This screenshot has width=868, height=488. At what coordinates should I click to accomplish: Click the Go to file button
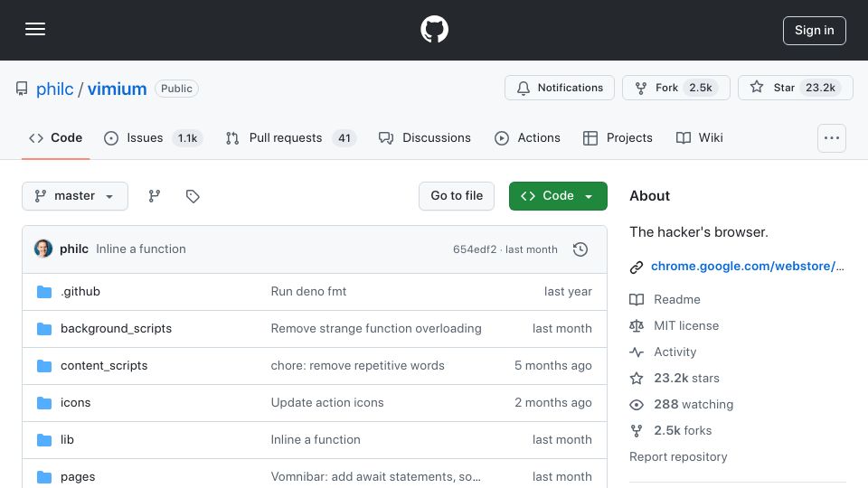click(456, 196)
